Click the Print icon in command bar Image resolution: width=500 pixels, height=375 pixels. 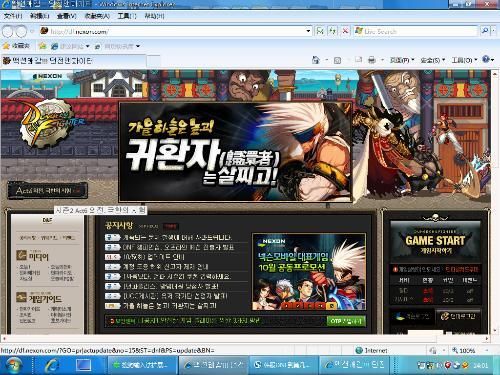point(371,60)
